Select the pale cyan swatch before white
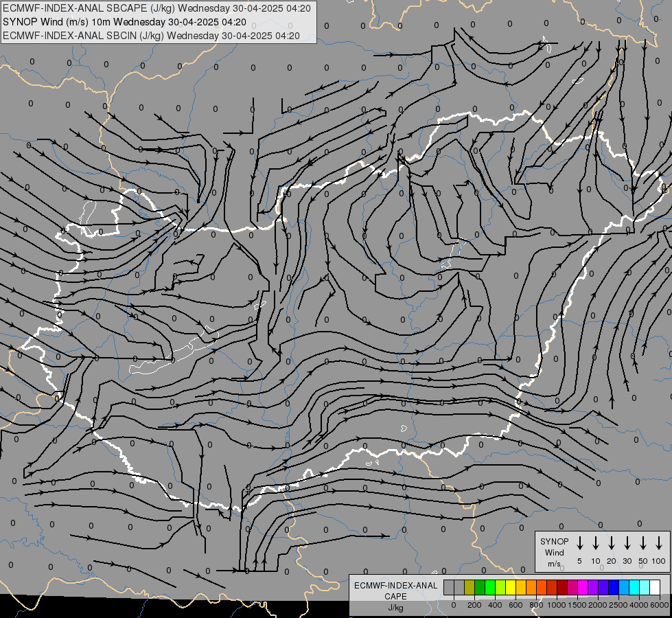 644,587
